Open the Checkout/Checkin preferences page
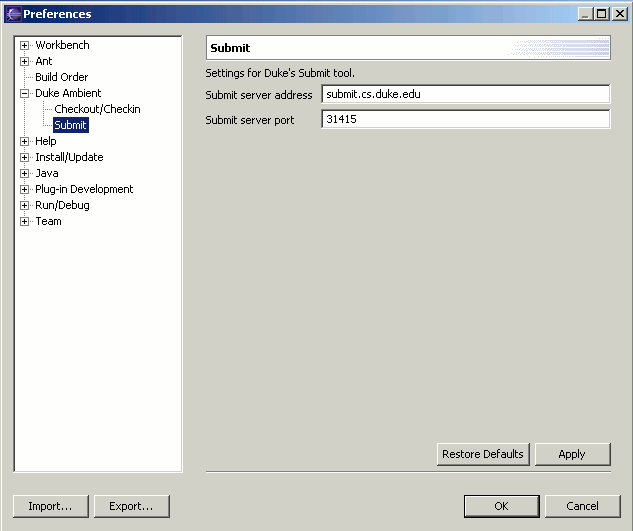Image resolution: width=633 pixels, height=531 pixels. pos(97,109)
